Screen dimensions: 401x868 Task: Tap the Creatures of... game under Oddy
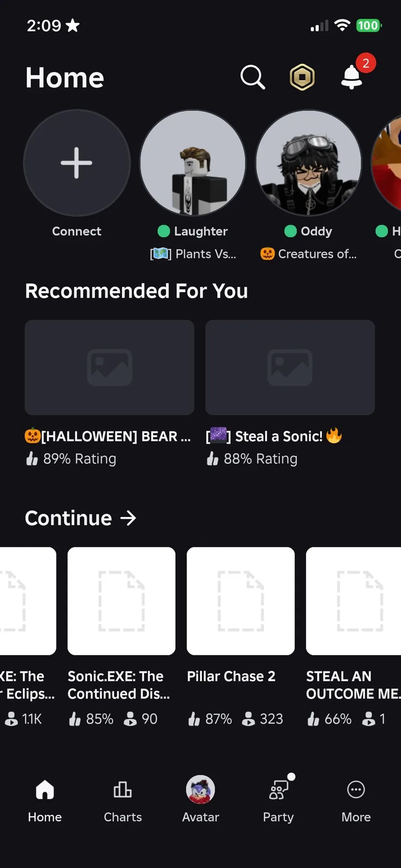click(x=308, y=254)
